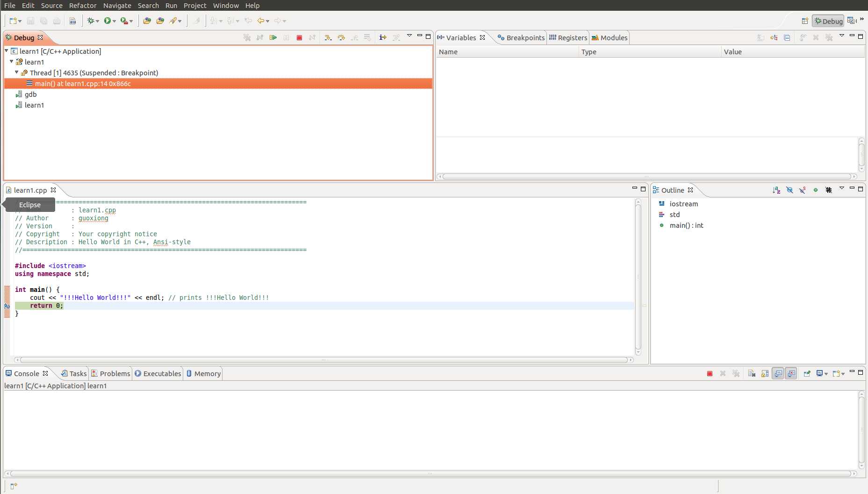
Task: Toggle Hide Non-Public Members green dot in Outline
Action: point(816,190)
